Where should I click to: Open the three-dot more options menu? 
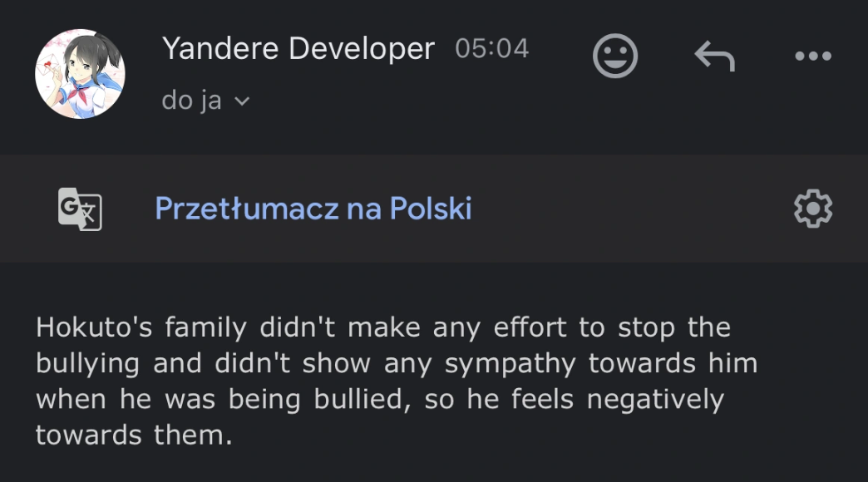point(812,57)
